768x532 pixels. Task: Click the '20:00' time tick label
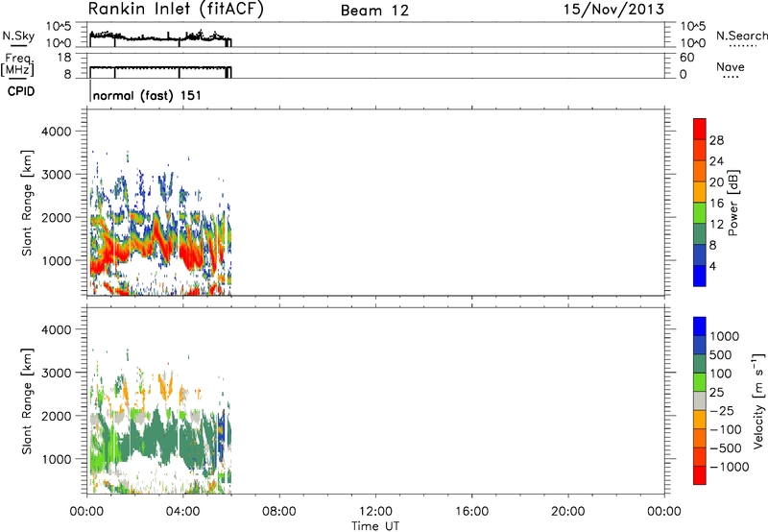568,512
